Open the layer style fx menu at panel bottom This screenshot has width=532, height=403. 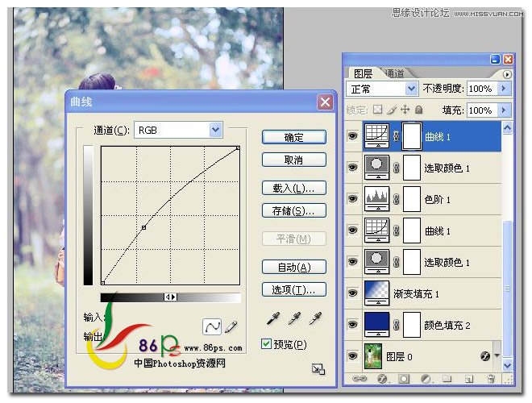coord(382,379)
